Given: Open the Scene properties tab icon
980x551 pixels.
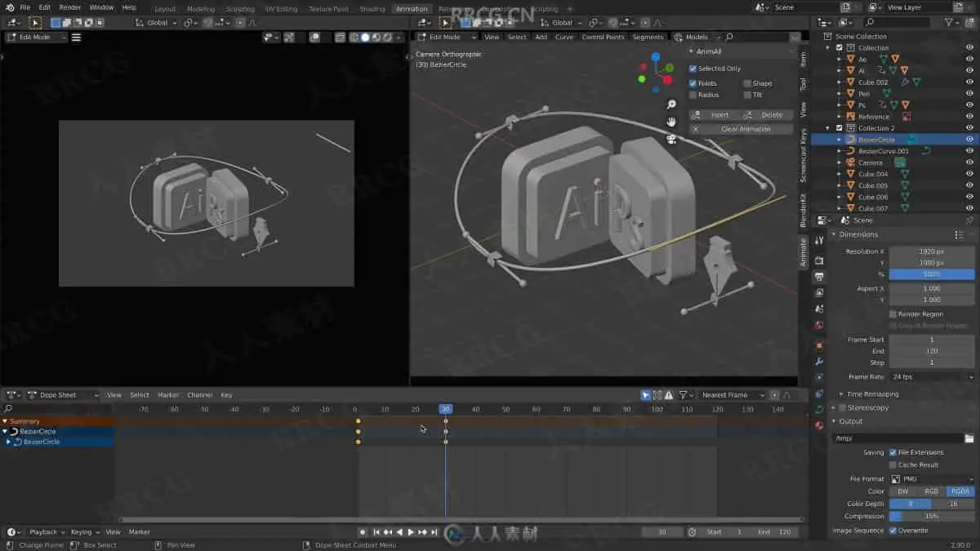Looking at the screenshot, I should [819, 309].
